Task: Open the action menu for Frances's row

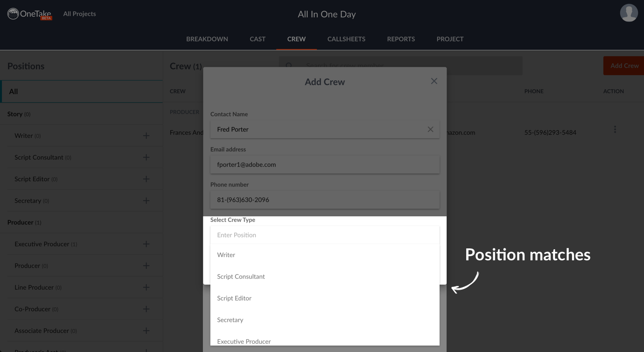Action: tap(615, 130)
